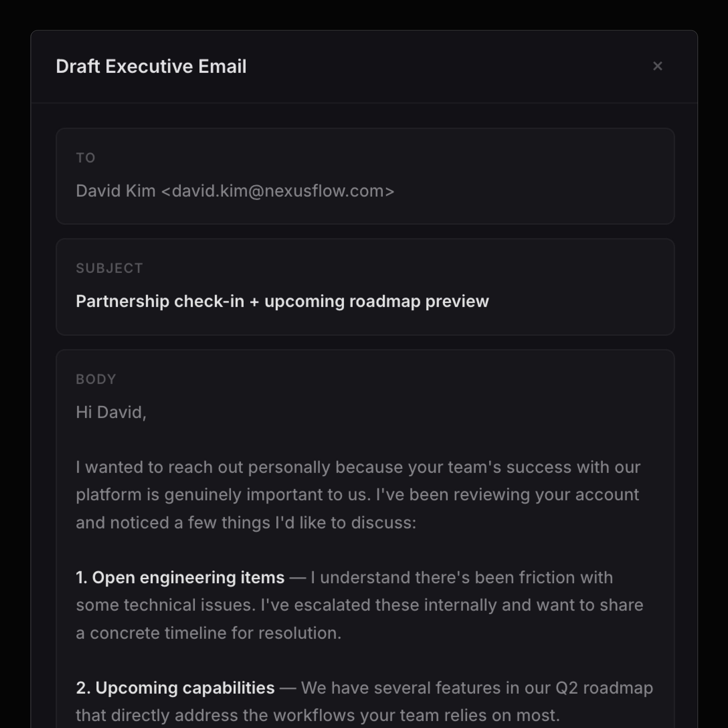
Task: Click the TO field label
Action: [x=86, y=157]
